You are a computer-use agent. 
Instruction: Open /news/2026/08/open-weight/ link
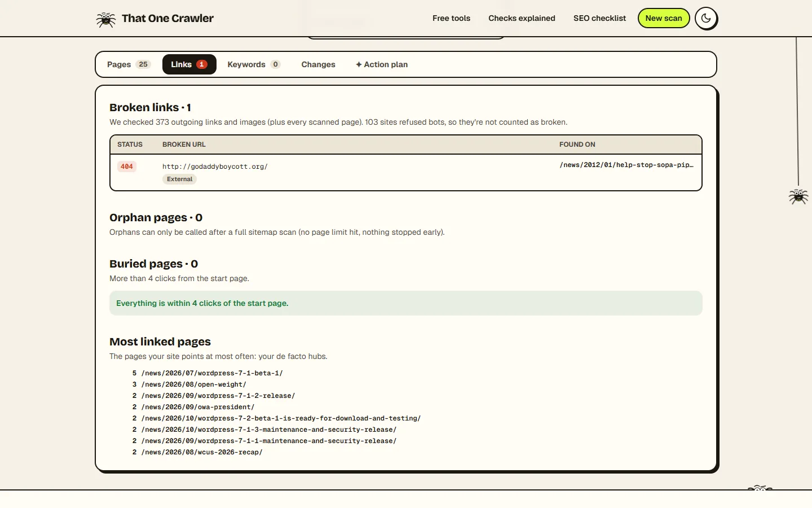tap(194, 384)
